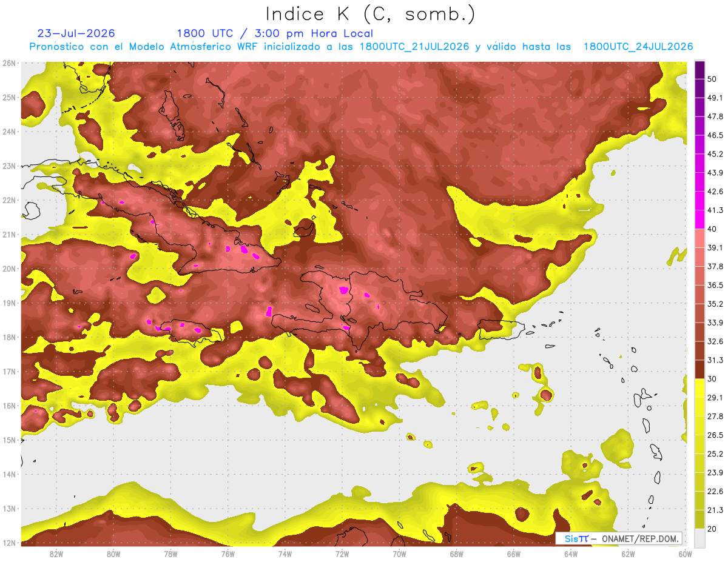
Task: Click the '25.2' colorbar label
Action: click(x=715, y=454)
